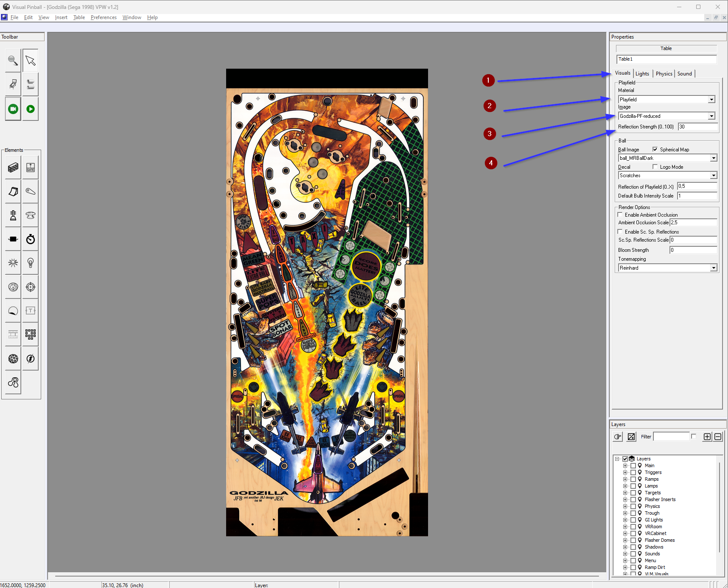The height and width of the screenshot is (588, 728).
Task: Select the Magnify zoom tool
Action: point(13,61)
